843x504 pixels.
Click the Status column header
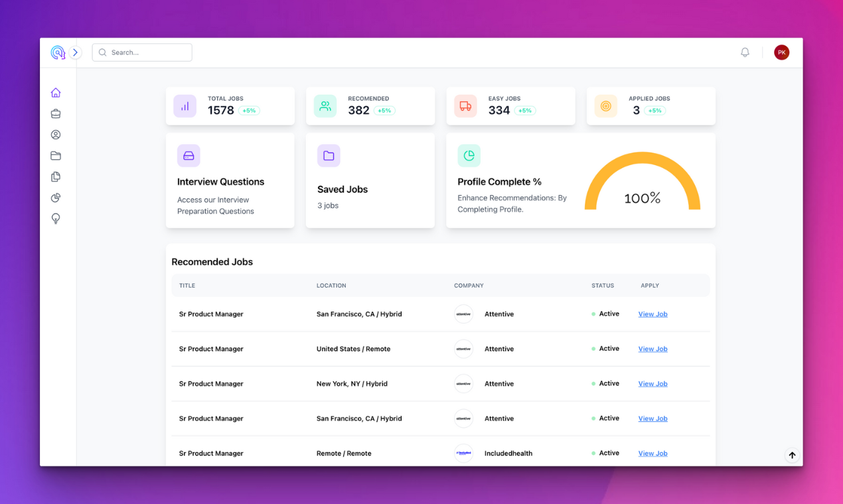tap(603, 285)
